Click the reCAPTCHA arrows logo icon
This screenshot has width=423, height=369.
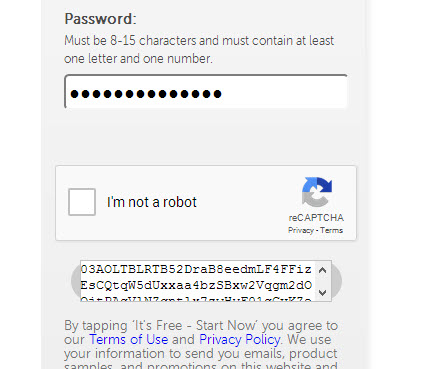pyautogui.click(x=317, y=192)
